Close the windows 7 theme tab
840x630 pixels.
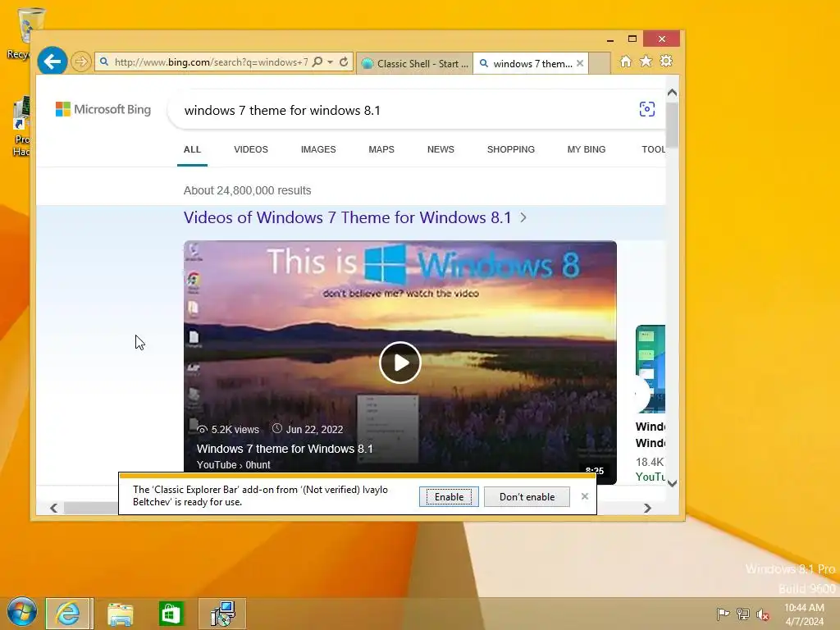580,63
